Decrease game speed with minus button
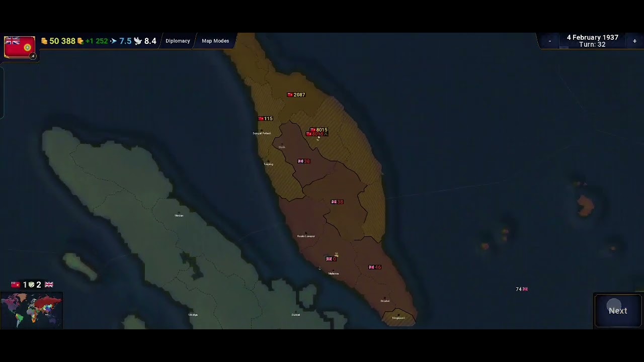The width and height of the screenshot is (644, 362). (549, 41)
